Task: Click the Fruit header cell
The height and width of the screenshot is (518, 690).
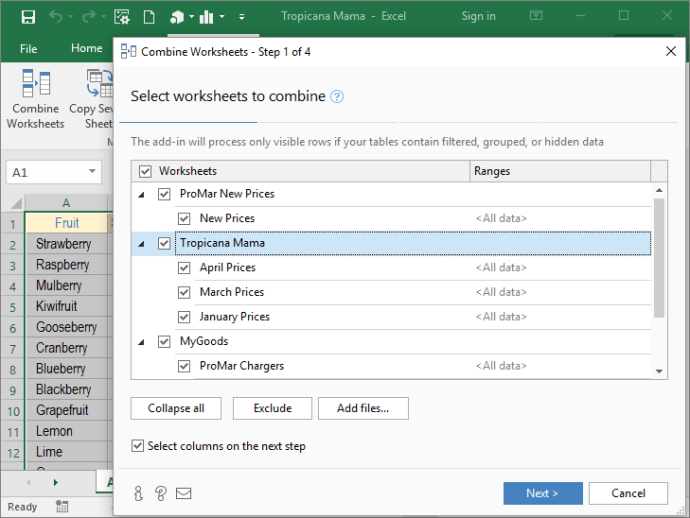Action: 66,223
